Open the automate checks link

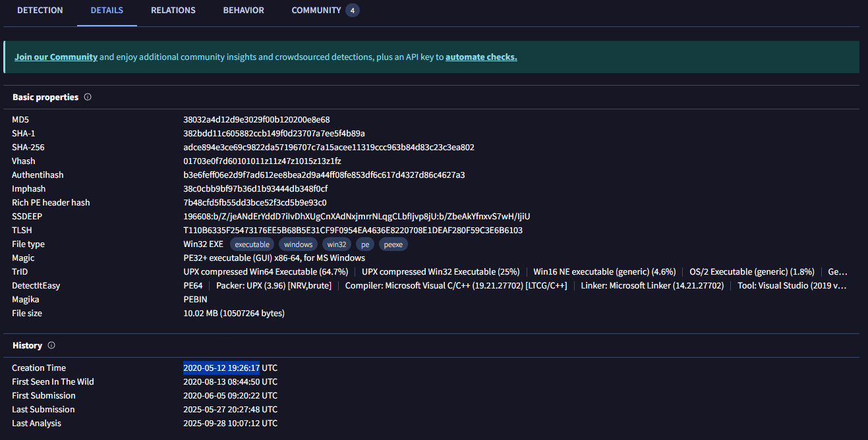tap(481, 57)
